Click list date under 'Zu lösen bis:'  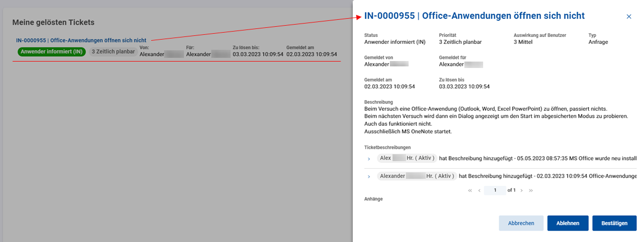click(x=258, y=54)
